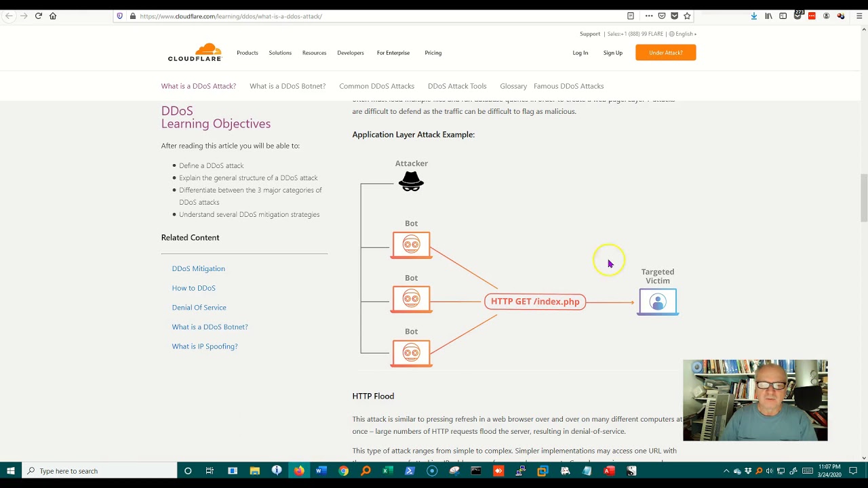Click the browser address bar URL
868x488 pixels.
point(231,16)
